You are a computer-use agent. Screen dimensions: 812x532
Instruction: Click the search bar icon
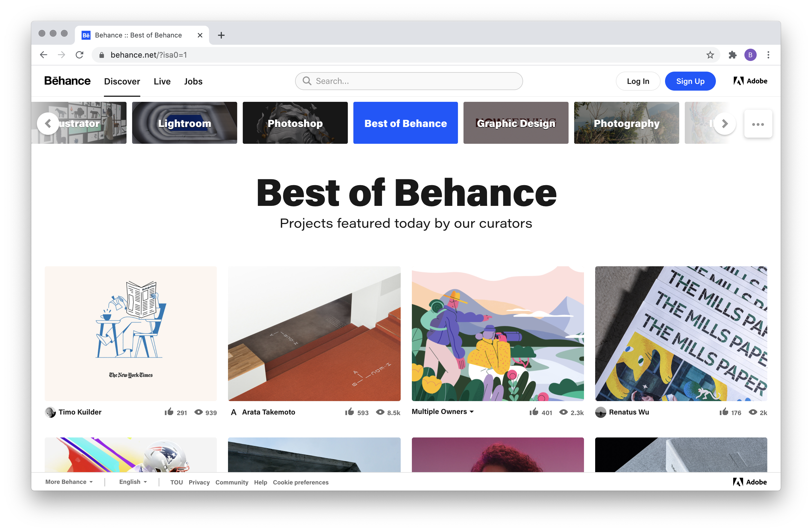[x=307, y=81]
